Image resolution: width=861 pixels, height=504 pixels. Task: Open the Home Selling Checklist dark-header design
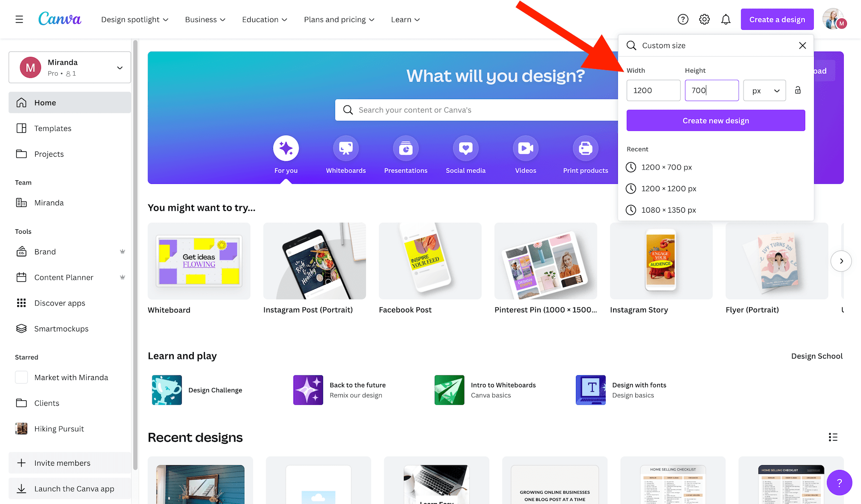click(x=791, y=480)
